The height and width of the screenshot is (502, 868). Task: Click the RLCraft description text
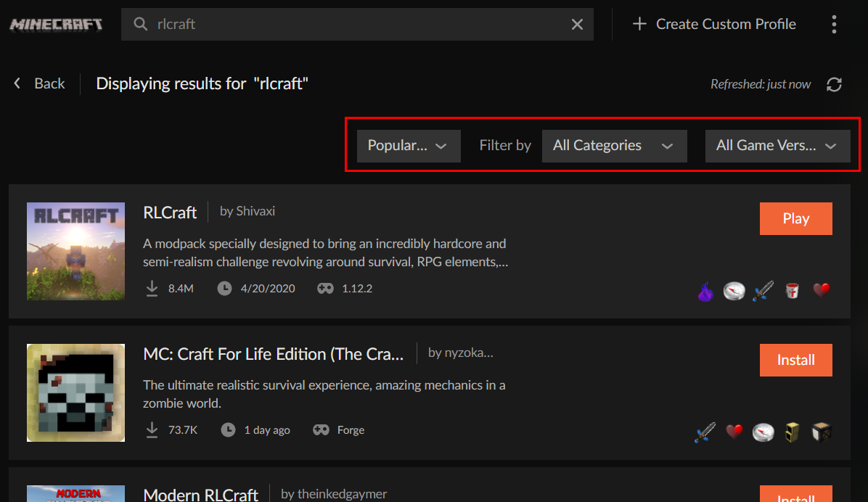(x=325, y=253)
